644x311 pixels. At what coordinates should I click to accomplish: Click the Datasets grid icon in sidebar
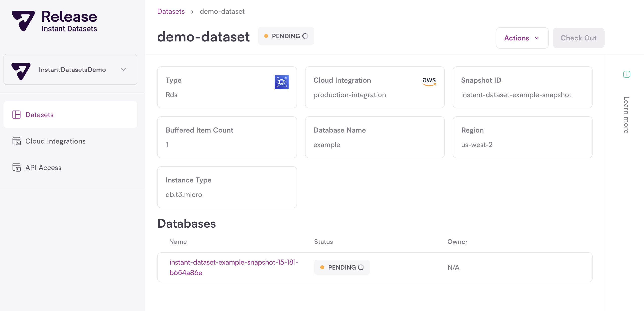pyautogui.click(x=16, y=115)
